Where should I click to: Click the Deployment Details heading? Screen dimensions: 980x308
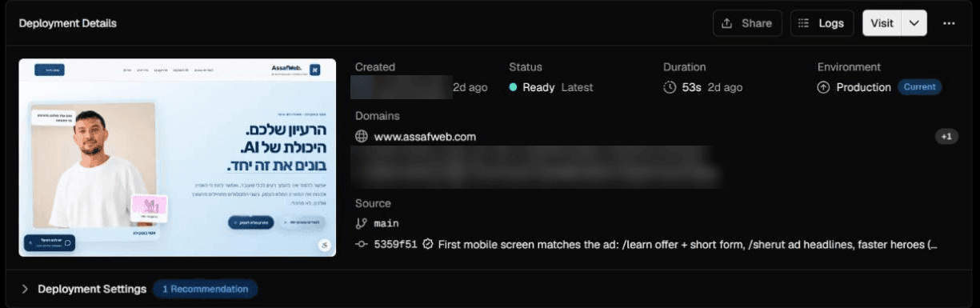[68, 23]
